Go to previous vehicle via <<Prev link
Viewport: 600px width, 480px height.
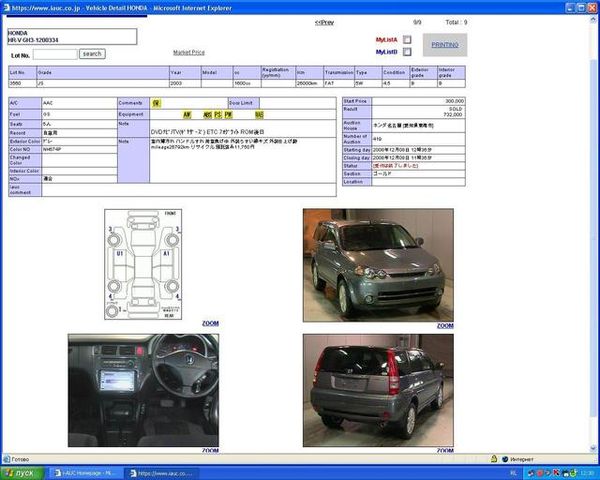324,23
